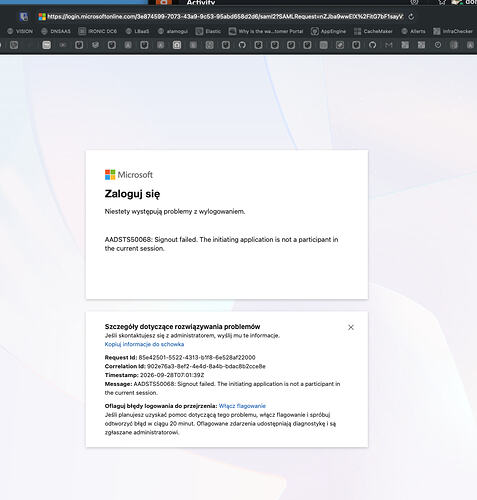Click the Microsoft site favicon in the address bar
Screen dimensions: 477x500
tap(42, 17)
